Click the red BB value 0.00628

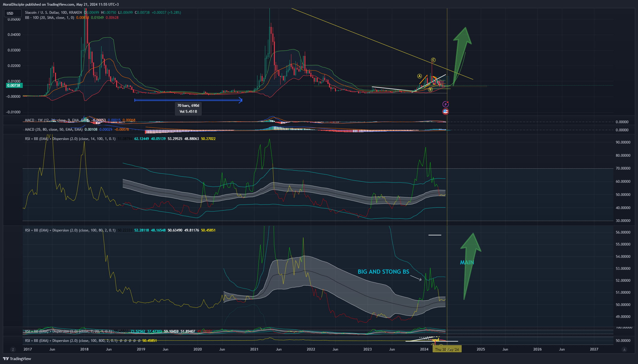(112, 18)
